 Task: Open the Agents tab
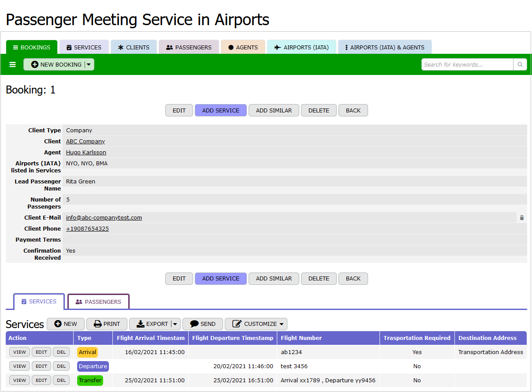(x=243, y=47)
